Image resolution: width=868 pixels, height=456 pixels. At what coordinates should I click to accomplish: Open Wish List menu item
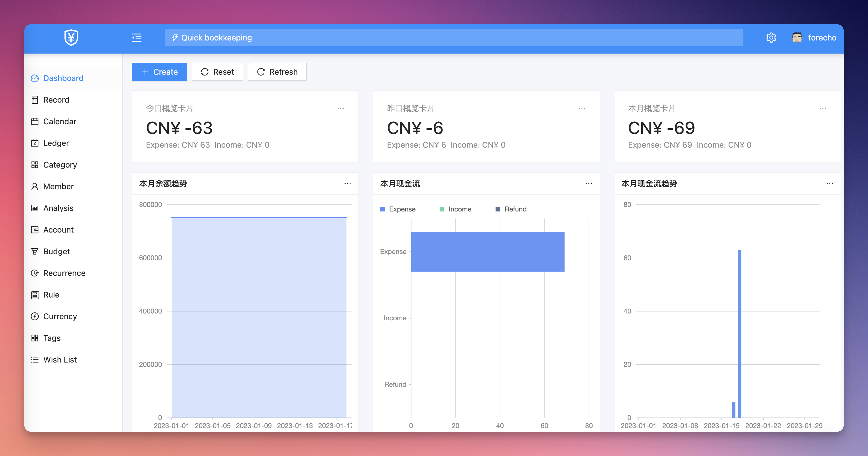[x=60, y=360]
